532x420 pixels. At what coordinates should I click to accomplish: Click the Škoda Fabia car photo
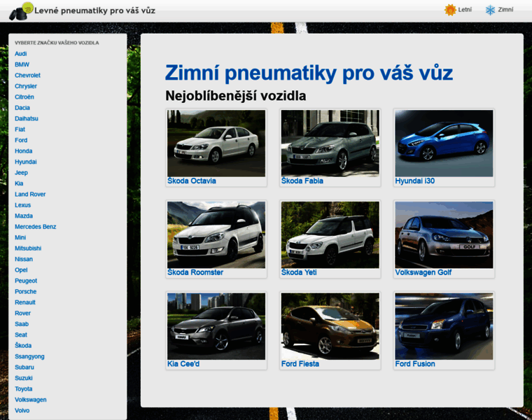330,143
